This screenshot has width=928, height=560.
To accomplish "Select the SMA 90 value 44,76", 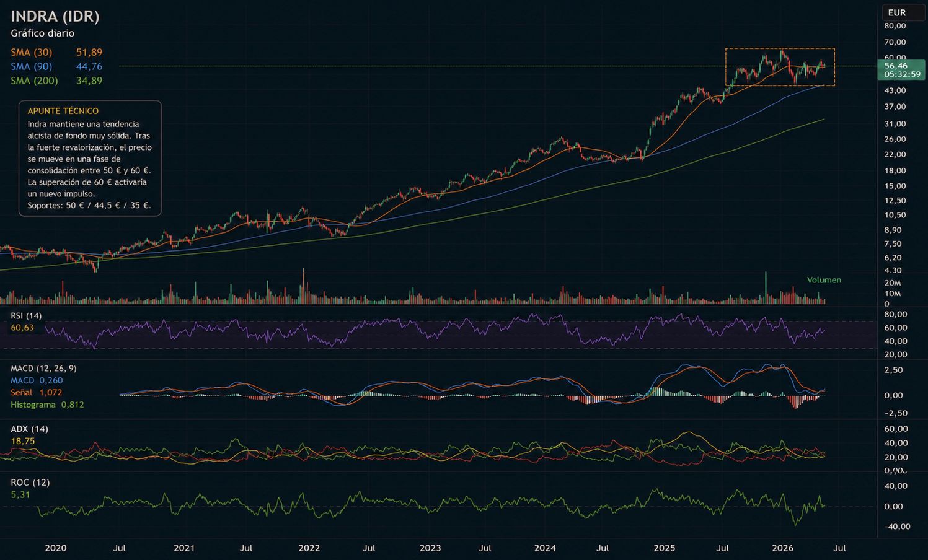I will click(x=89, y=67).
